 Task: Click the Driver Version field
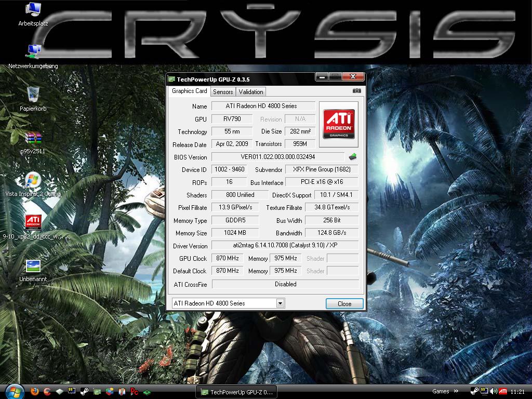pyautogui.click(x=285, y=245)
